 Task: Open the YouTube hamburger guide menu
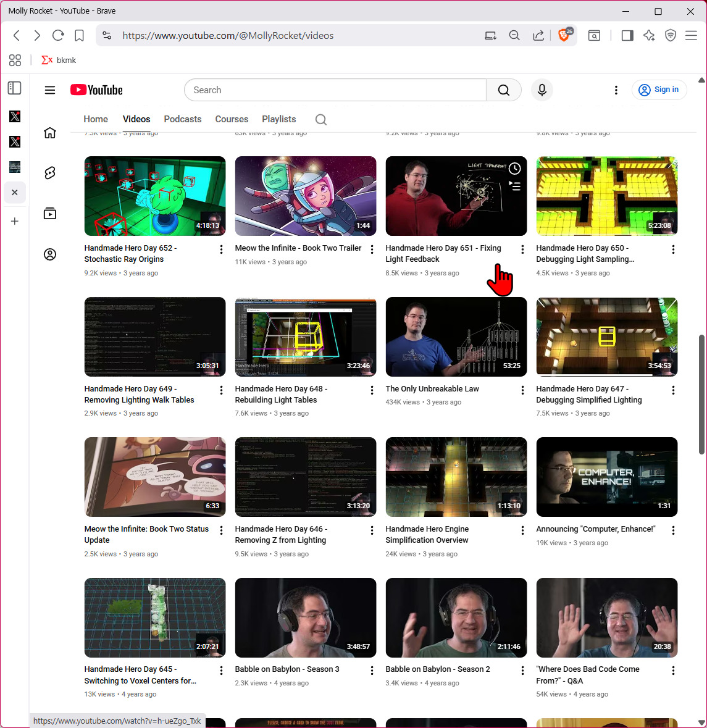pos(50,90)
